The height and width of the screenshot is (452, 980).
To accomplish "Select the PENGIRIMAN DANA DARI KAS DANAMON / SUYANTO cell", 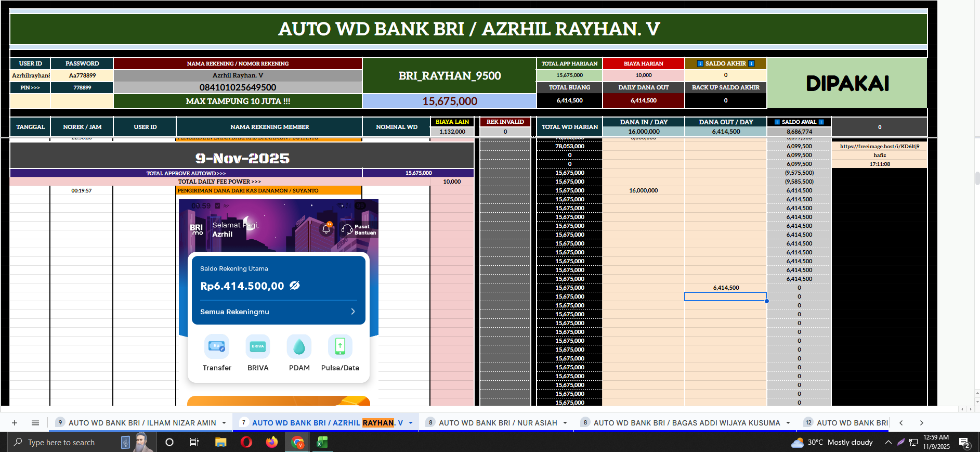I will [x=269, y=191].
